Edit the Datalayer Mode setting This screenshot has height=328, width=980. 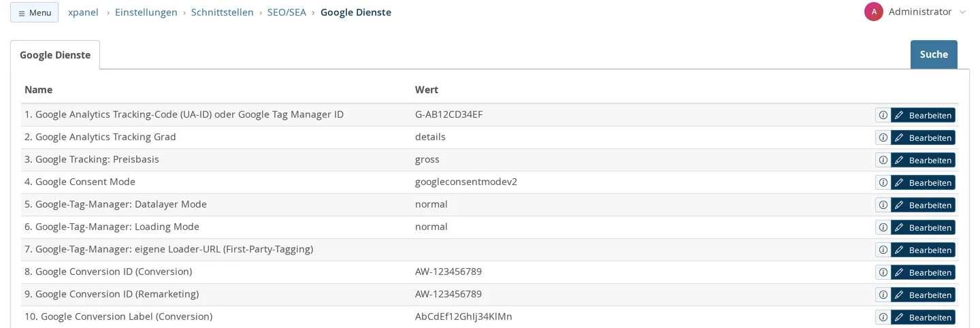coord(923,205)
